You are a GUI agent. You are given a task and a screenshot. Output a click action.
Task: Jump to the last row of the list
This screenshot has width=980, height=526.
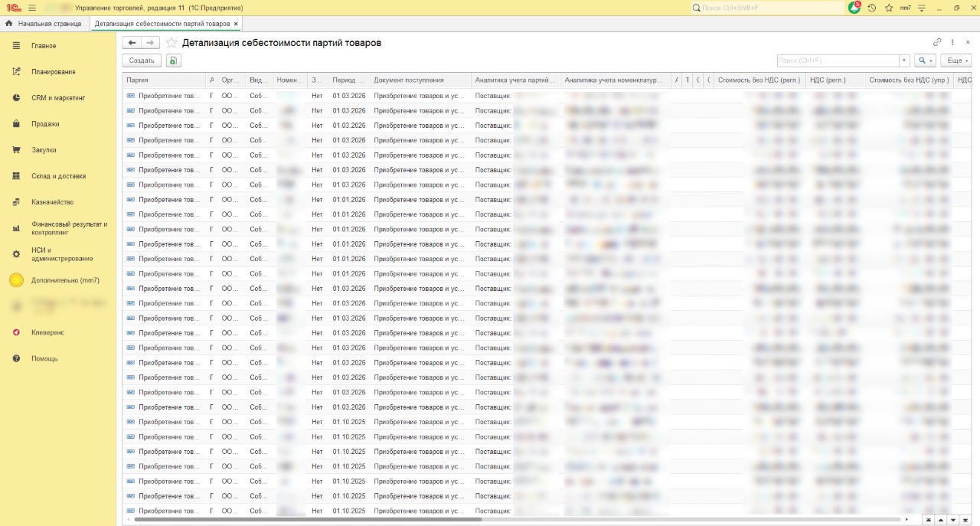965,520
